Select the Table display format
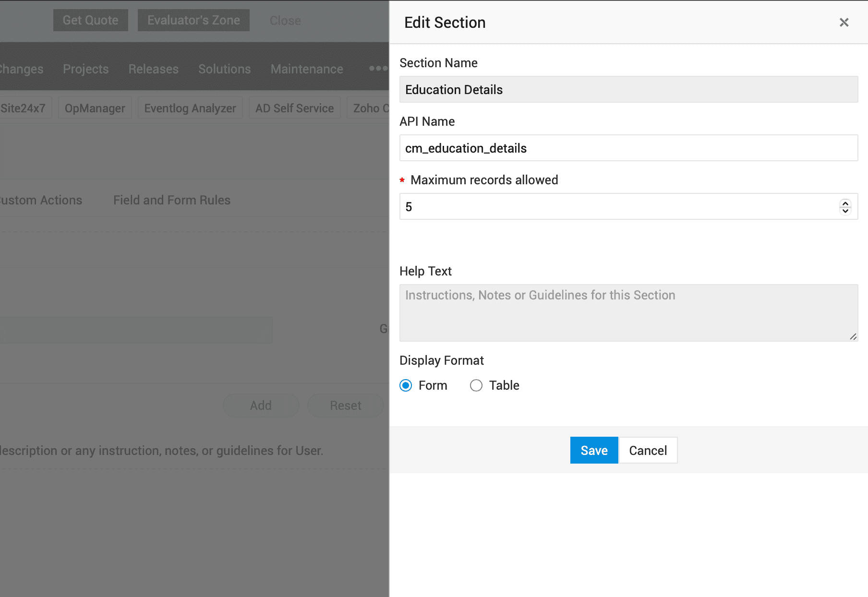The height and width of the screenshot is (597, 868). (476, 385)
